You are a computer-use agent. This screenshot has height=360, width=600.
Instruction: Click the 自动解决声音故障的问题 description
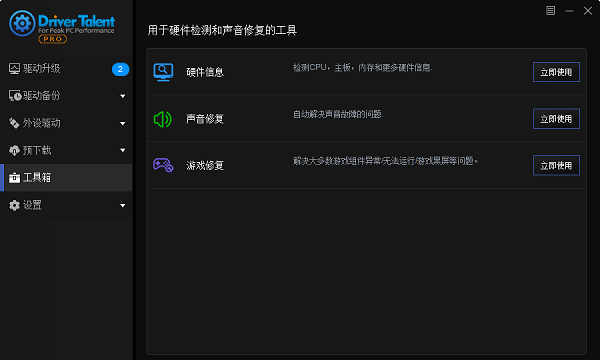point(338,114)
